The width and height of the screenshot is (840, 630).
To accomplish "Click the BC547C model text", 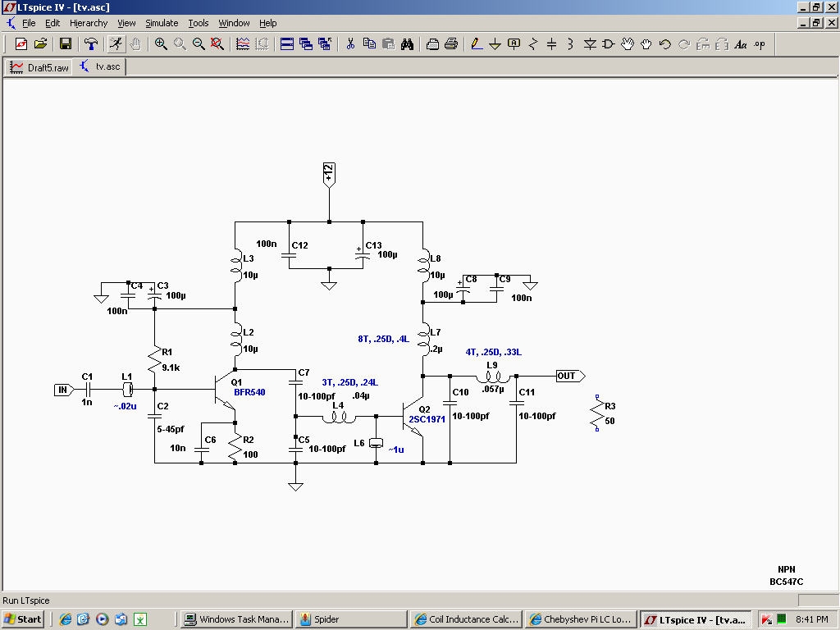I will pos(787,582).
